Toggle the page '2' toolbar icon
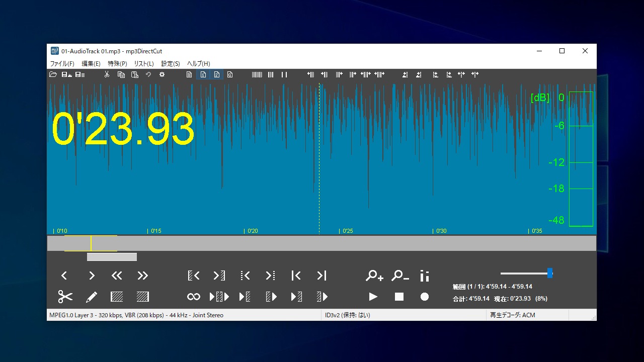 [x=217, y=74]
